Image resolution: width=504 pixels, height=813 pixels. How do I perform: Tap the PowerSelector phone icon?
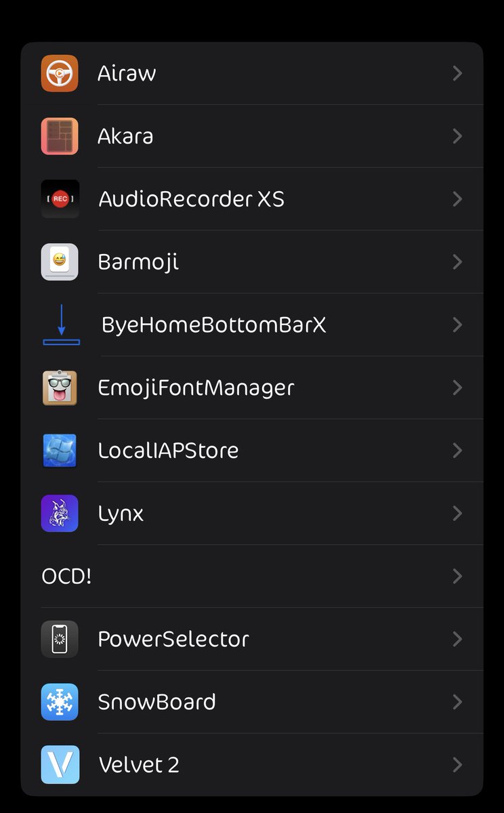(60, 639)
